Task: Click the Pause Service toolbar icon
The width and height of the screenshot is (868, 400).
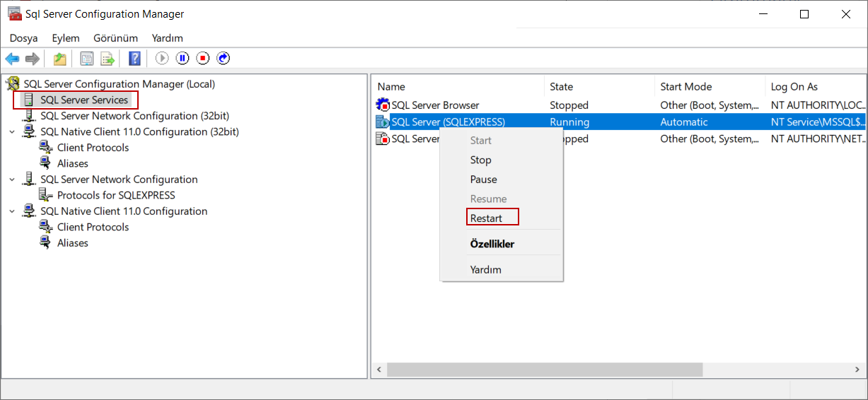Action: click(x=183, y=59)
